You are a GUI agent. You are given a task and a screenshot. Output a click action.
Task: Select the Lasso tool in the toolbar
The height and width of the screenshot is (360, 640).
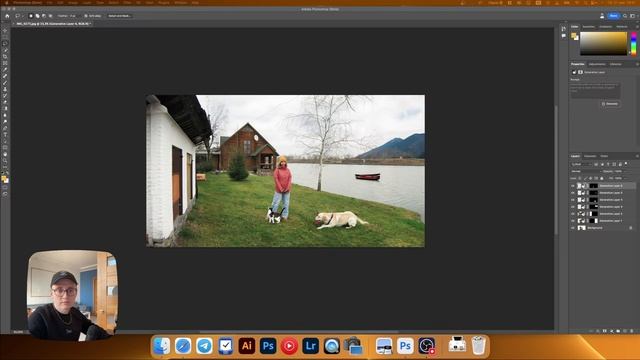pos(5,44)
